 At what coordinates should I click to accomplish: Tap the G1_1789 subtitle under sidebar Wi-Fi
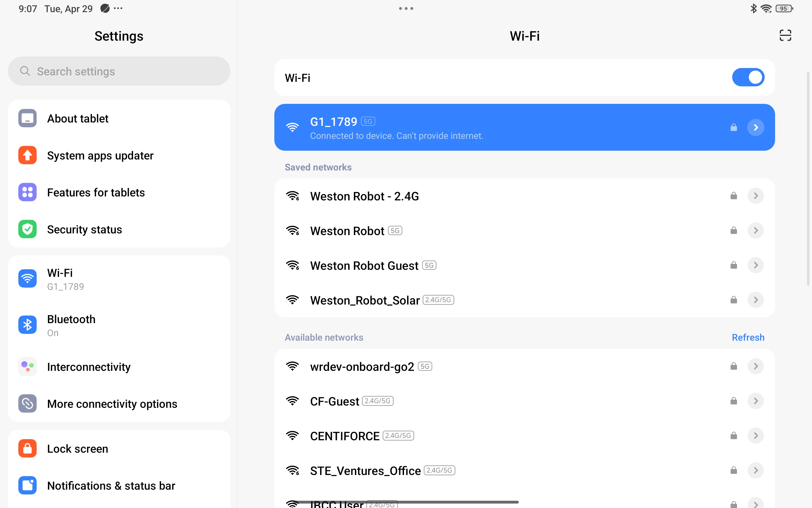[65, 286]
